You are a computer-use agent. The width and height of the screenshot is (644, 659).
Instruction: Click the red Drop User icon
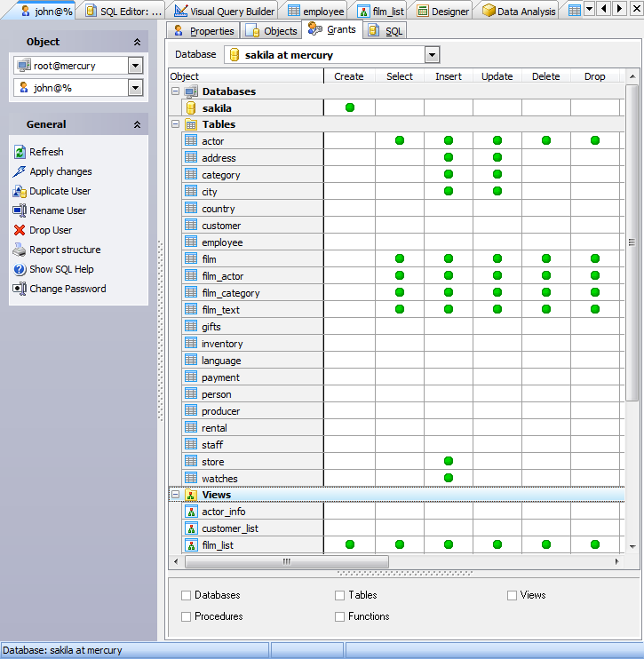[20, 230]
